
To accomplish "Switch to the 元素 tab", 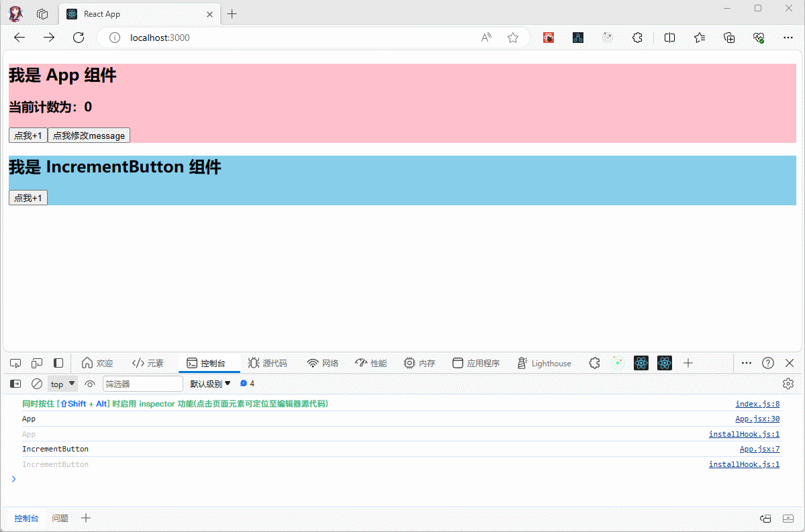I will (x=148, y=363).
